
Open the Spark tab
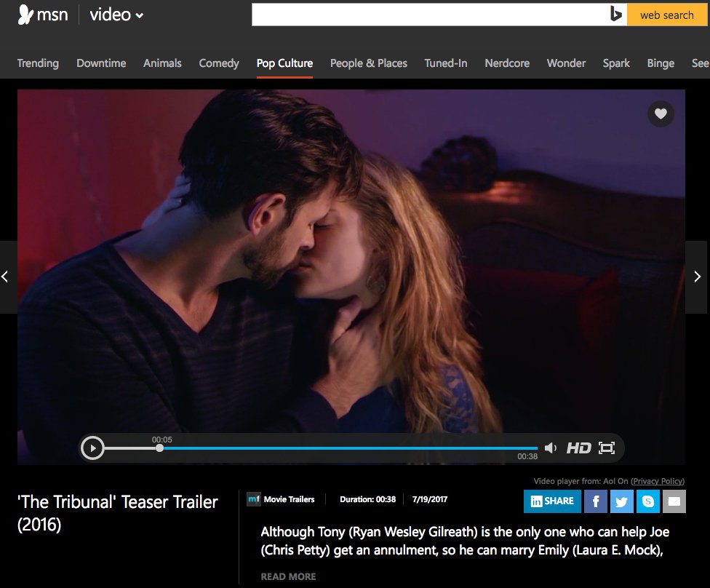click(x=616, y=63)
